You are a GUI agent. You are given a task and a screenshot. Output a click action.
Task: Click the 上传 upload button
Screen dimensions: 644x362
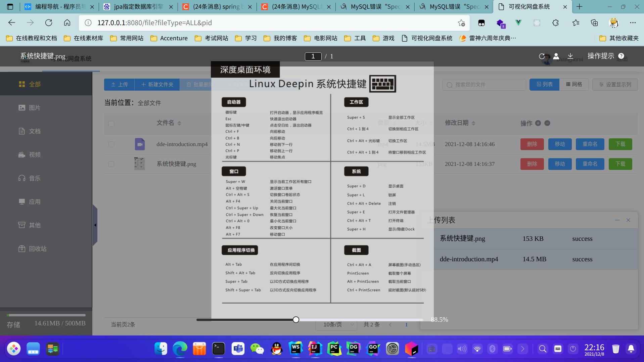coord(119,85)
